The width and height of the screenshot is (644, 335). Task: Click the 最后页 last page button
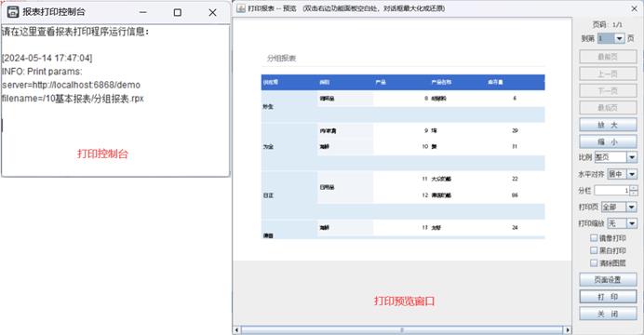click(608, 108)
